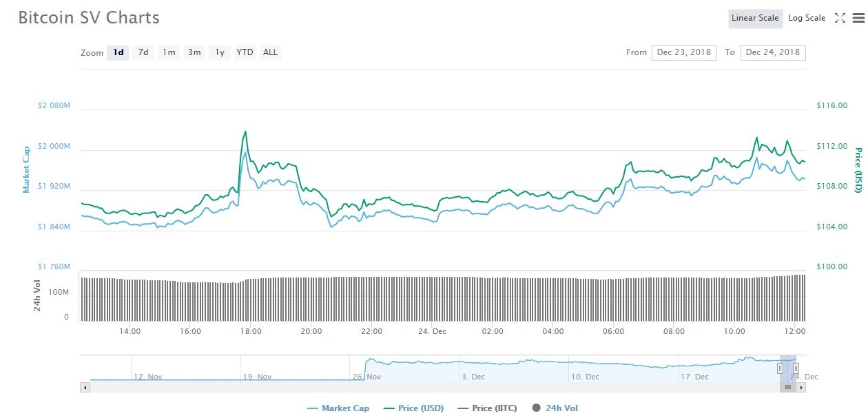Click the navigator scroll right arrow
Viewport: 868px width, 418px height.
[x=801, y=388]
